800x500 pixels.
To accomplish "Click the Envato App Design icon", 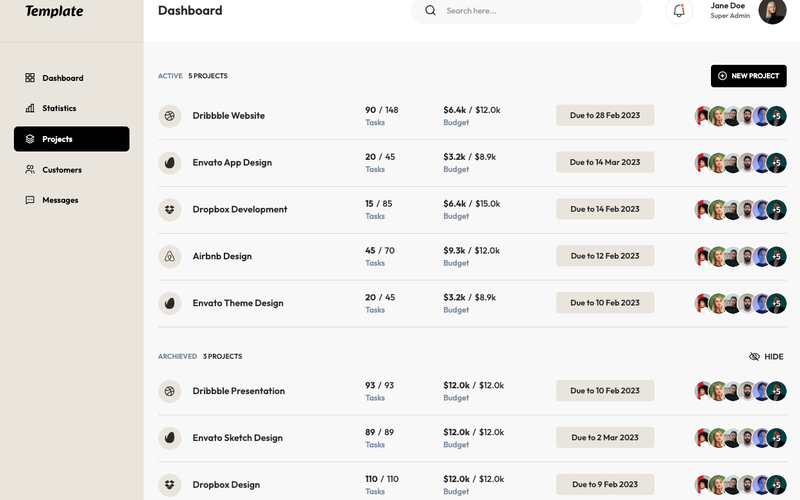I will click(170, 163).
